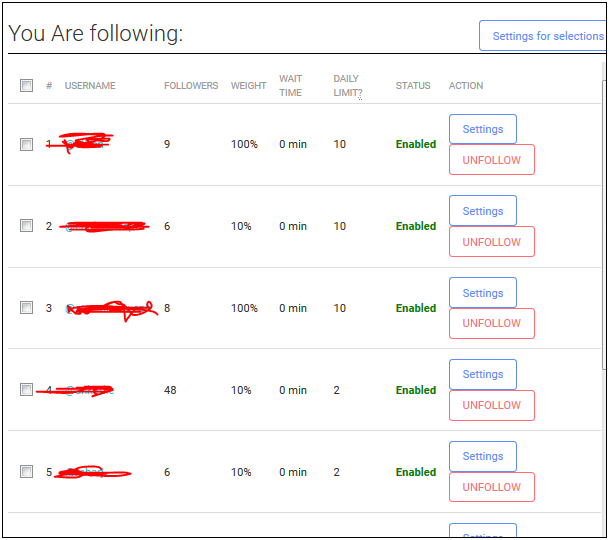Click the DAILY LIMIT? column header
The height and width of the screenshot is (540, 609).
[348, 85]
